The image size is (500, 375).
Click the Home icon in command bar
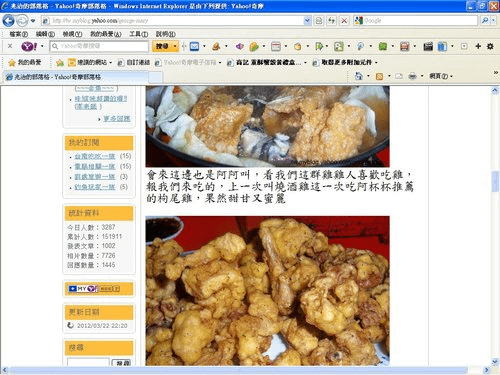coord(359,76)
